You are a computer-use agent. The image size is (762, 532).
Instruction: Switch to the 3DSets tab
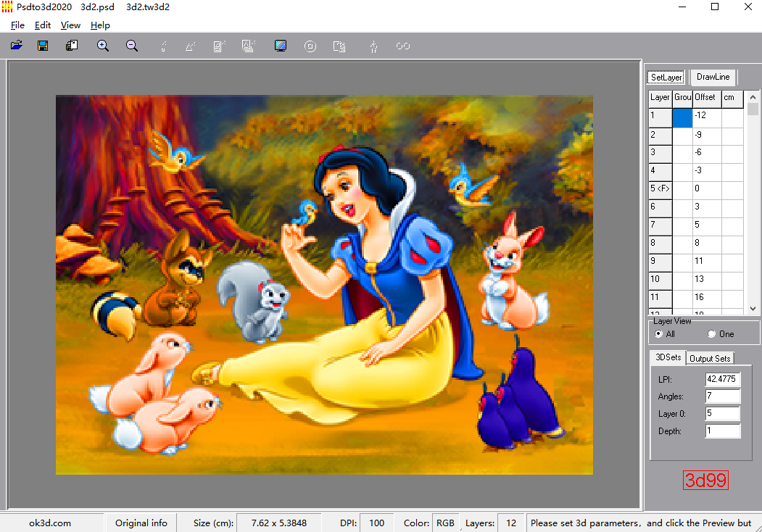click(x=668, y=357)
